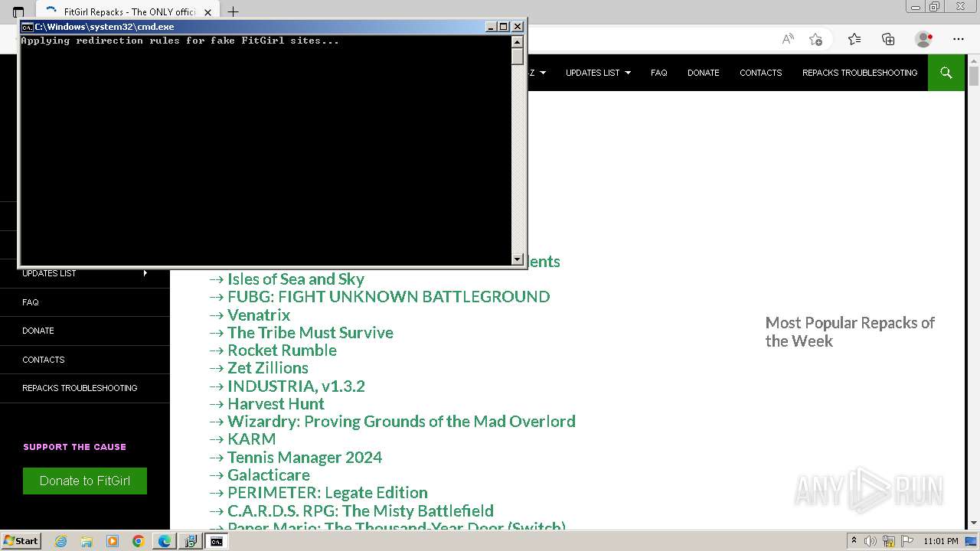Click the installer icon in taskbar
The width and height of the screenshot is (980, 551).
click(x=191, y=541)
